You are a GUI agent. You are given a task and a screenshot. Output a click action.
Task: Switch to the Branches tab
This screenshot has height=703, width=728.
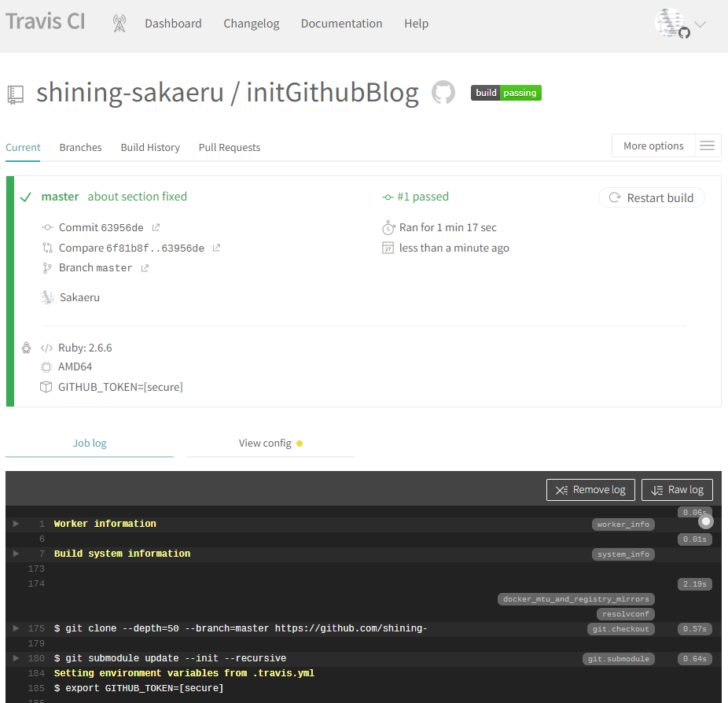point(80,148)
